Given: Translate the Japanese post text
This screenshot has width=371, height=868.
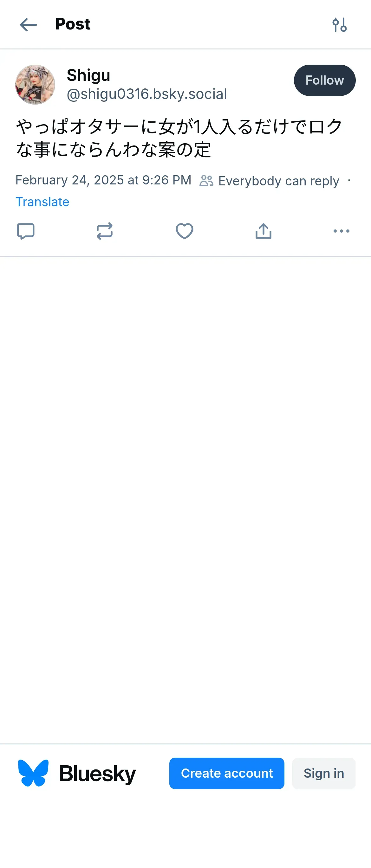Looking at the screenshot, I should (x=42, y=202).
